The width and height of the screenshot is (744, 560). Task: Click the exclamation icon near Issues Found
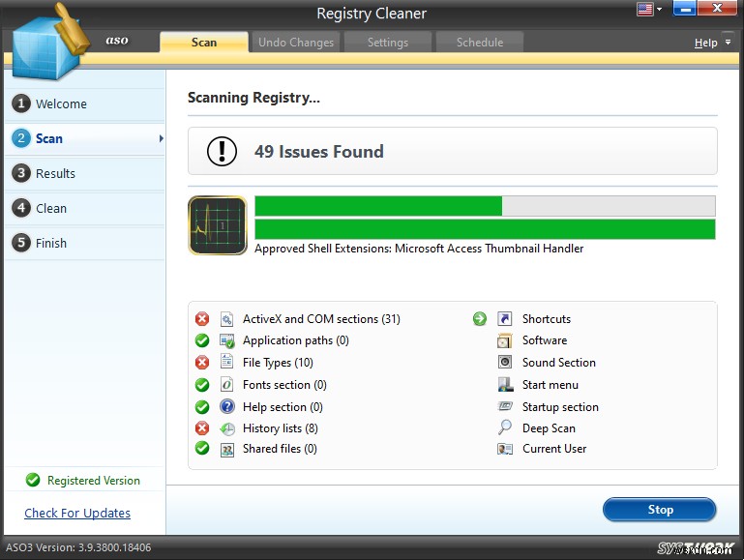point(222,151)
